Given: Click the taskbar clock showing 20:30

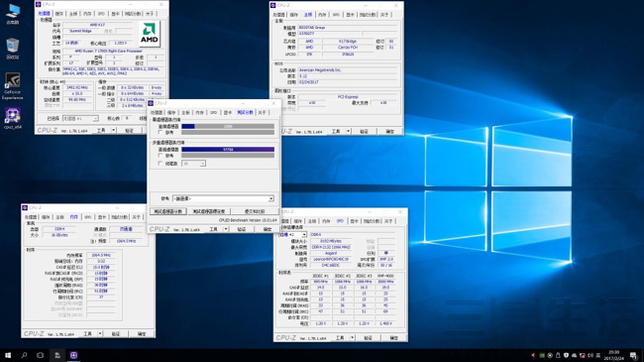Looking at the screenshot, I should pyautogui.click(x=614, y=355).
